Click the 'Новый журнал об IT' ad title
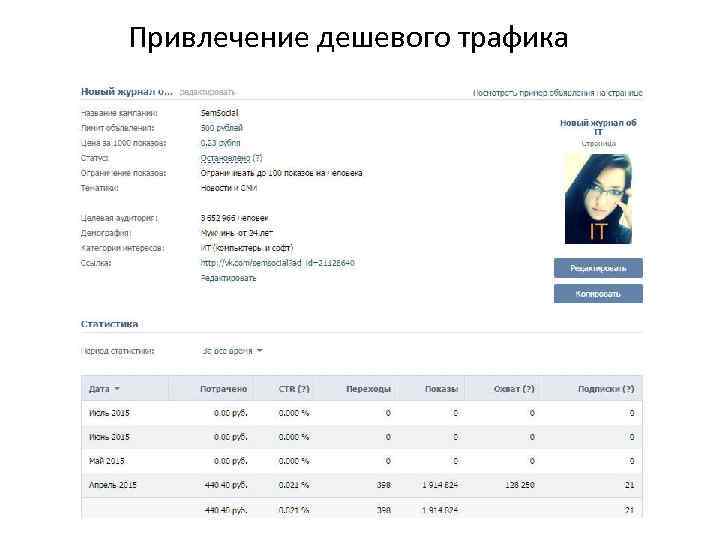720x540 pixels. tap(598, 127)
